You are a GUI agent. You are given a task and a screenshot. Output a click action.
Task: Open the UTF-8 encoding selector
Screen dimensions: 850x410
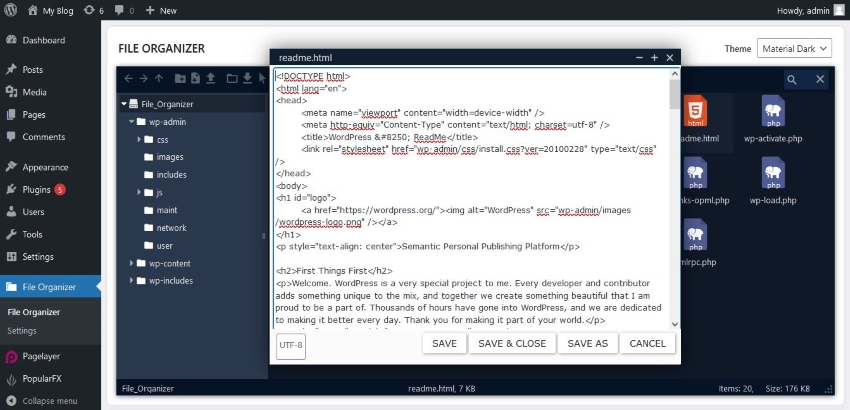coord(291,346)
